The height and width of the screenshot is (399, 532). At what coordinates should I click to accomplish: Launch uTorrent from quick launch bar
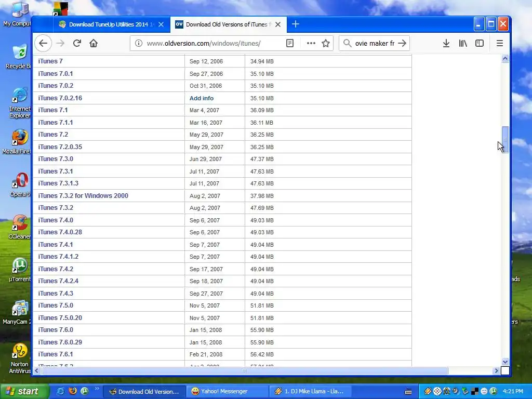(x=85, y=391)
